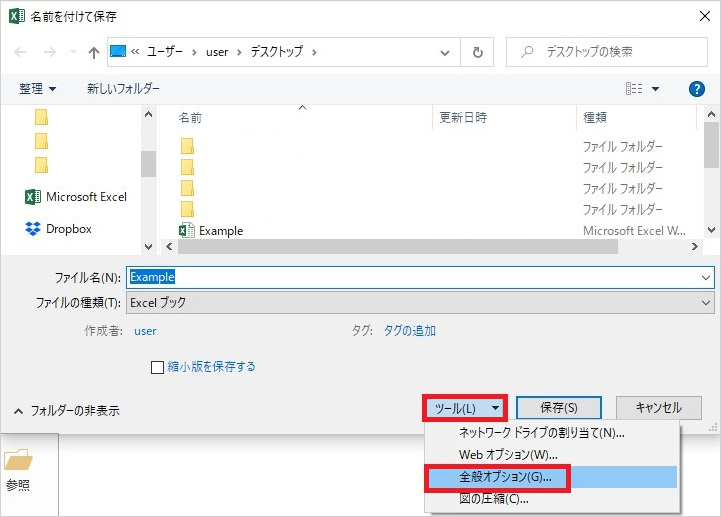Select the Example file in list
The height and width of the screenshot is (517, 721).
click(x=221, y=230)
